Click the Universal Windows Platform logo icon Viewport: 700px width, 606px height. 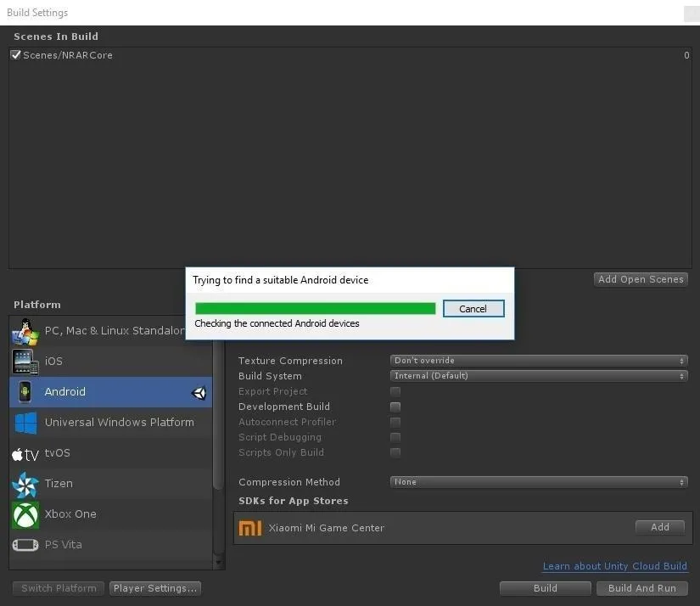[x=26, y=423]
